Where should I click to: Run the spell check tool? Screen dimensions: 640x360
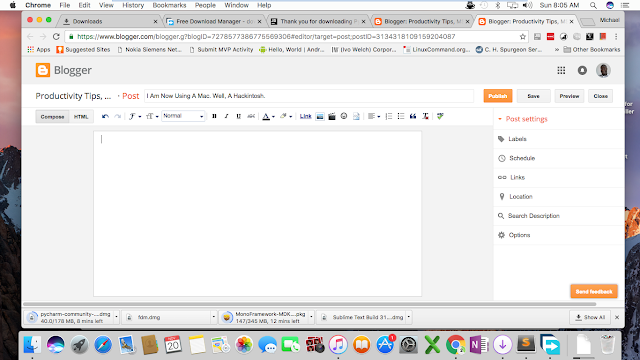(440, 116)
